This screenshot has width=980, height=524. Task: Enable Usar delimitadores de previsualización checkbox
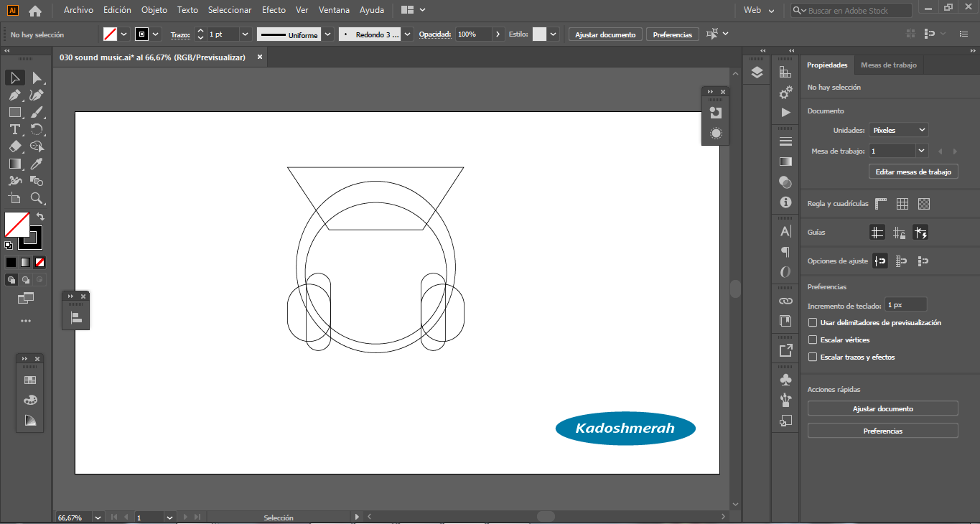(813, 323)
